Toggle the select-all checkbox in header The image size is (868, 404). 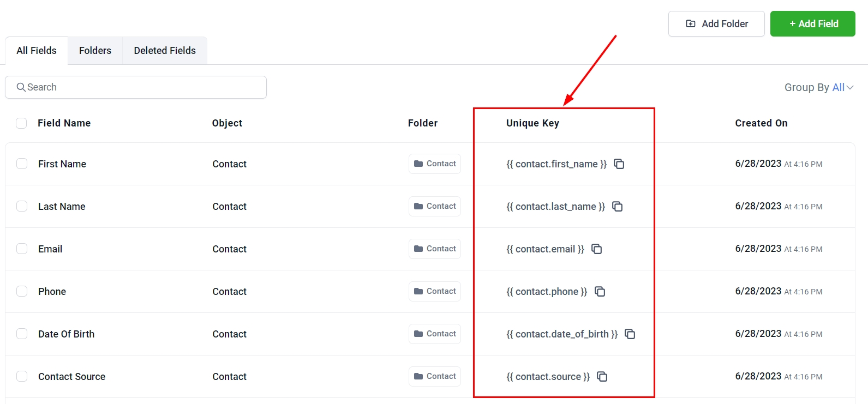(x=21, y=123)
